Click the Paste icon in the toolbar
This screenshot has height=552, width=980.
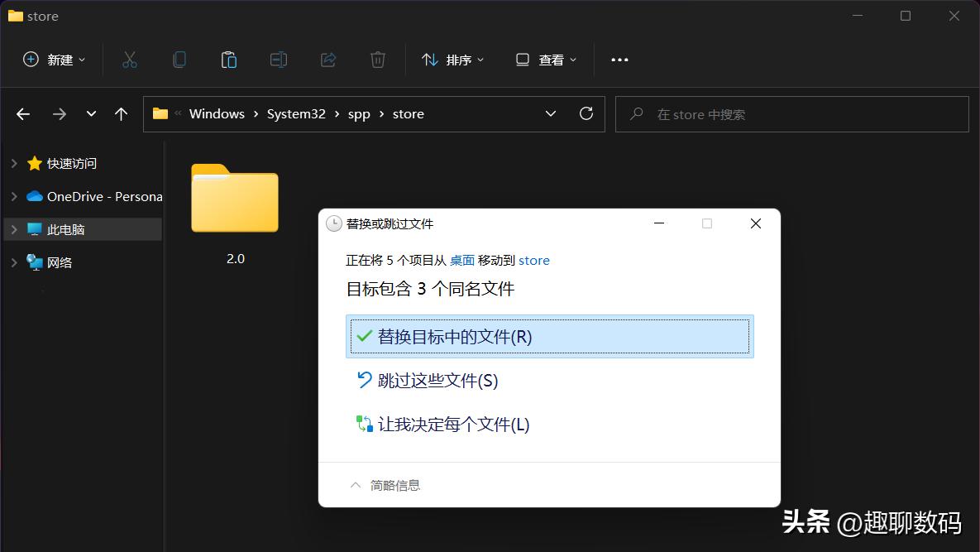click(x=228, y=59)
